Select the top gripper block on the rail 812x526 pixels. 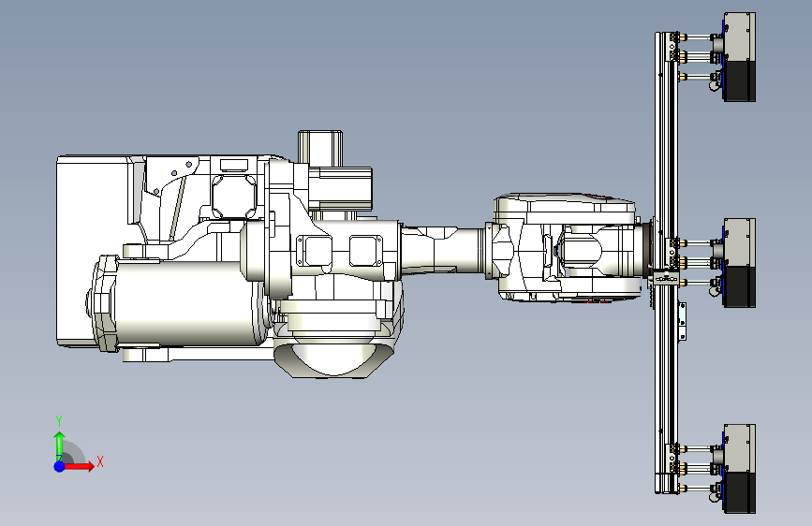739,57
